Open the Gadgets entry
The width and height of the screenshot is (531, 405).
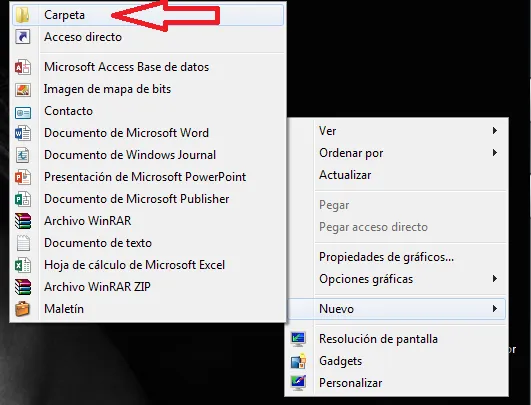396,361
